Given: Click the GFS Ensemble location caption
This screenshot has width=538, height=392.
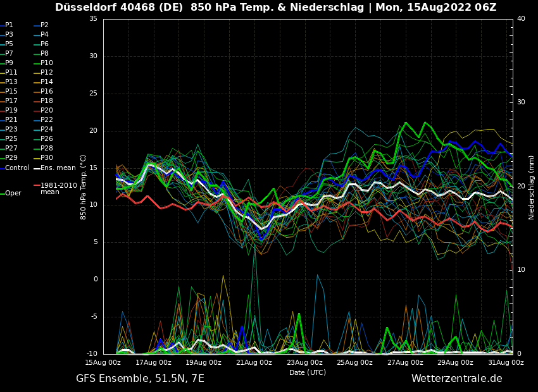Looking at the screenshot, I should [x=140, y=379].
